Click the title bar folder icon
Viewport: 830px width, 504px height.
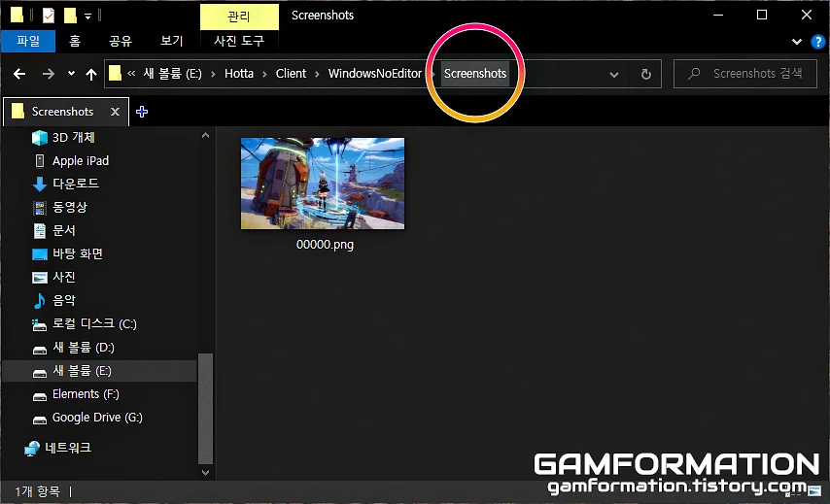17,16
